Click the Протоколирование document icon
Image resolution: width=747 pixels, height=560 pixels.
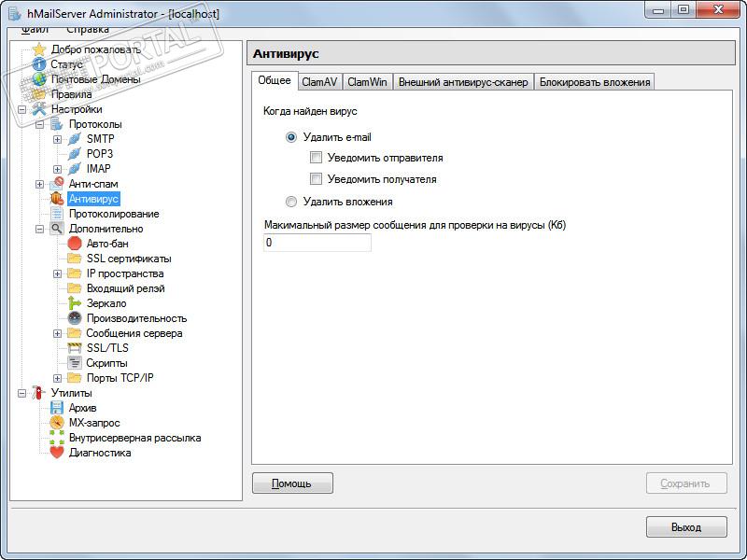(x=57, y=214)
